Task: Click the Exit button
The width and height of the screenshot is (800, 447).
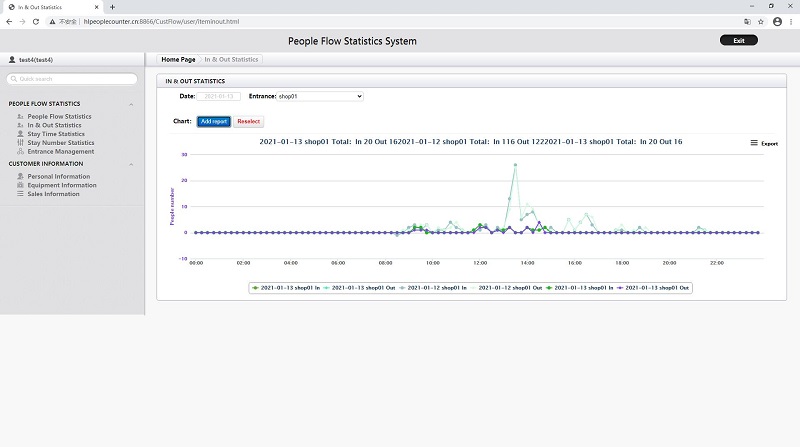Action: point(739,40)
